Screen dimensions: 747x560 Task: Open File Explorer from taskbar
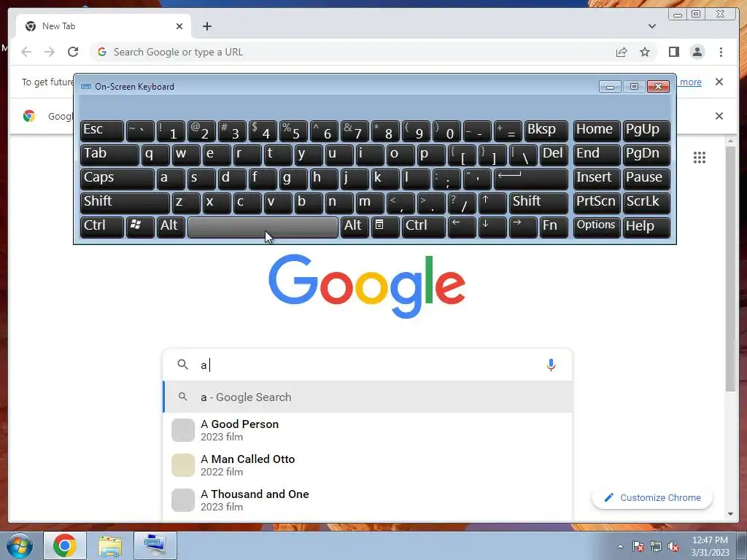coord(110,545)
